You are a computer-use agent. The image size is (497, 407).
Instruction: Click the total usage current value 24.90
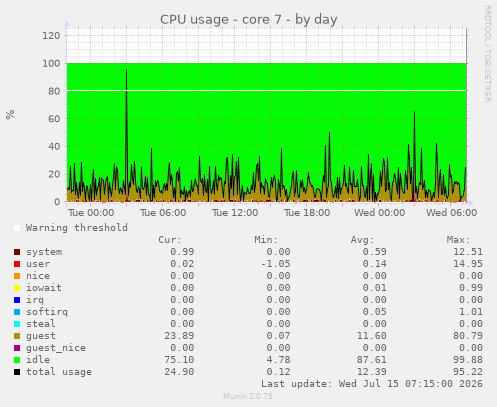tap(179, 372)
